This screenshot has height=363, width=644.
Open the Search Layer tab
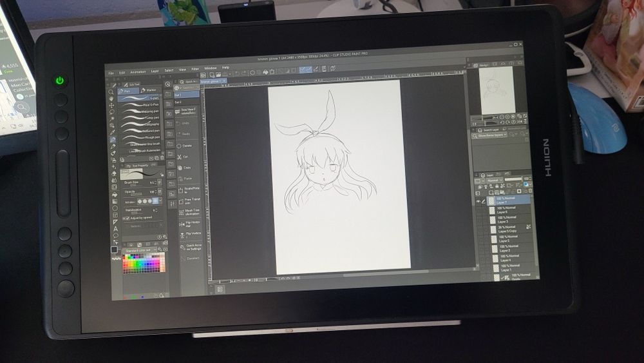[x=488, y=130]
